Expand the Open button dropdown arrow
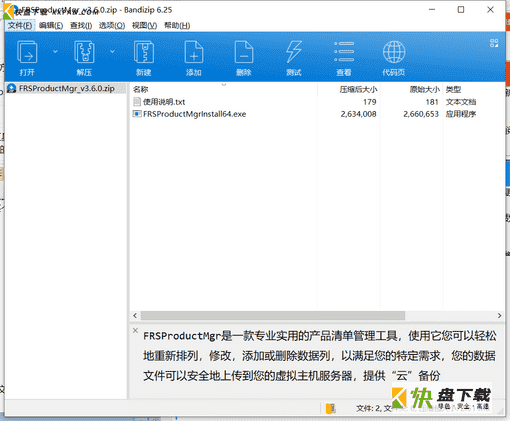The image size is (510, 421). tap(55, 52)
